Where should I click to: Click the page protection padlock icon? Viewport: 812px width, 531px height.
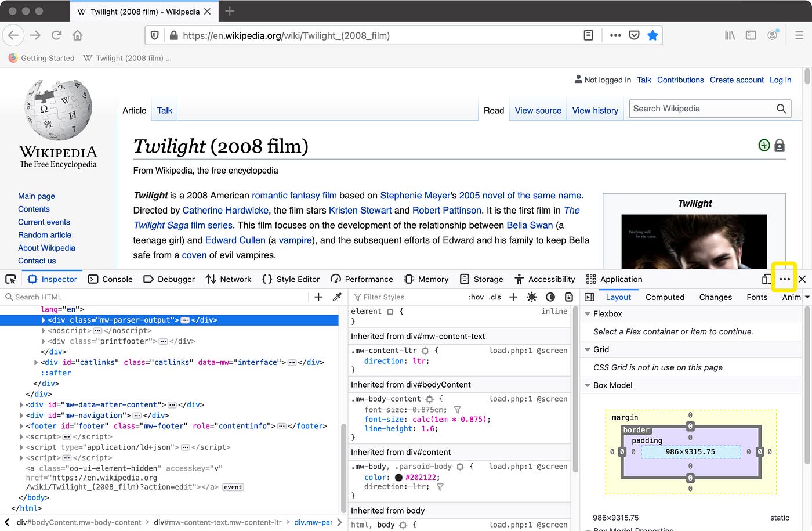click(780, 146)
